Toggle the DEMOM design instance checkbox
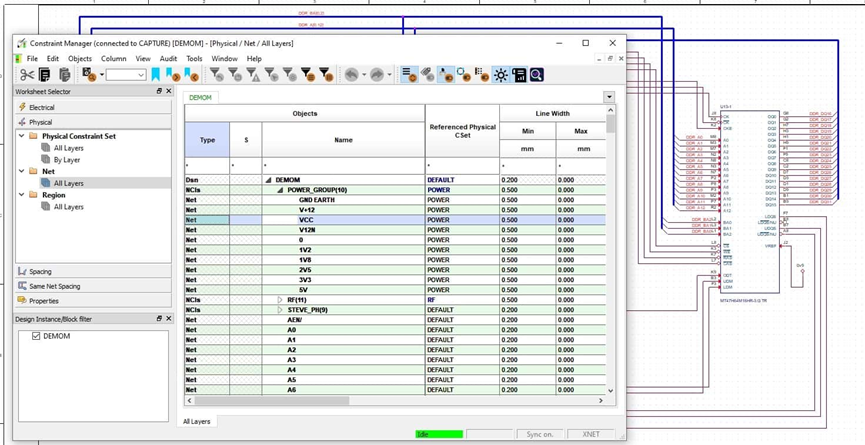 pos(36,336)
